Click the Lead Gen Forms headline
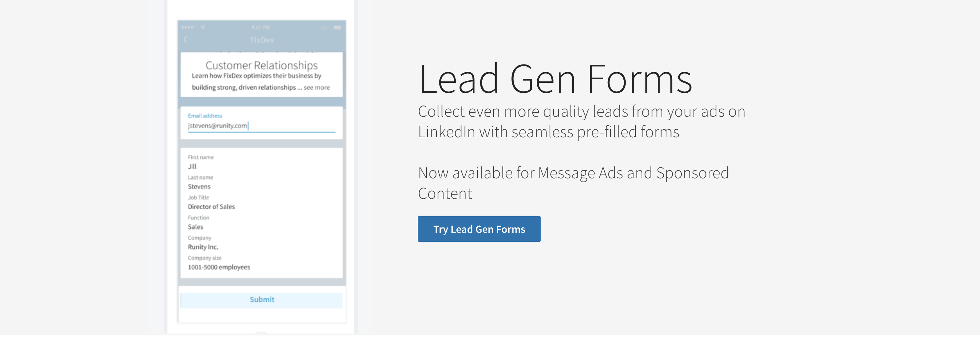 click(555, 79)
